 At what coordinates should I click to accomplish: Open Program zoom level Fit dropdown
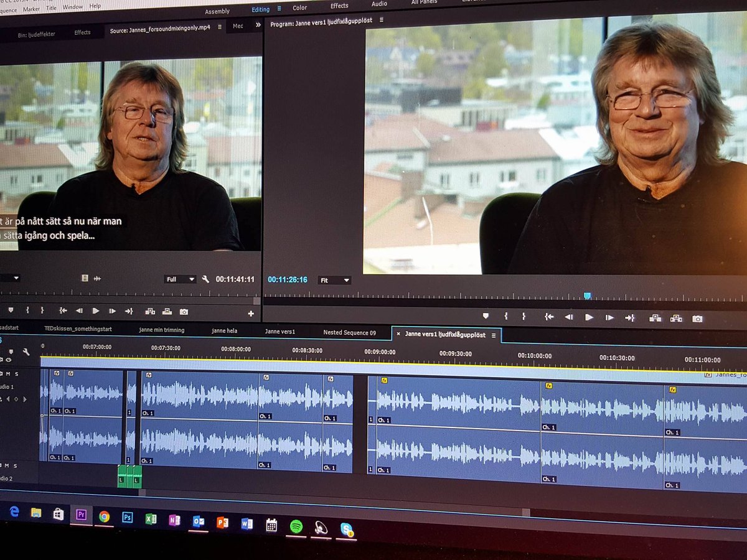pos(334,281)
